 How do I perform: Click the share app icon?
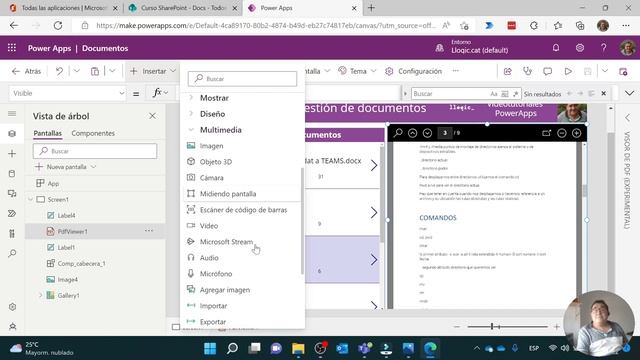pos(508,71)
